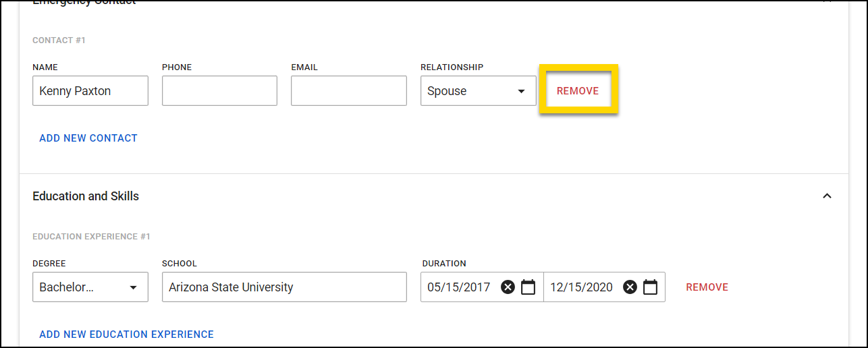868x348 pixels.
Task: Edit the School field text
Action: coord(284,287)
